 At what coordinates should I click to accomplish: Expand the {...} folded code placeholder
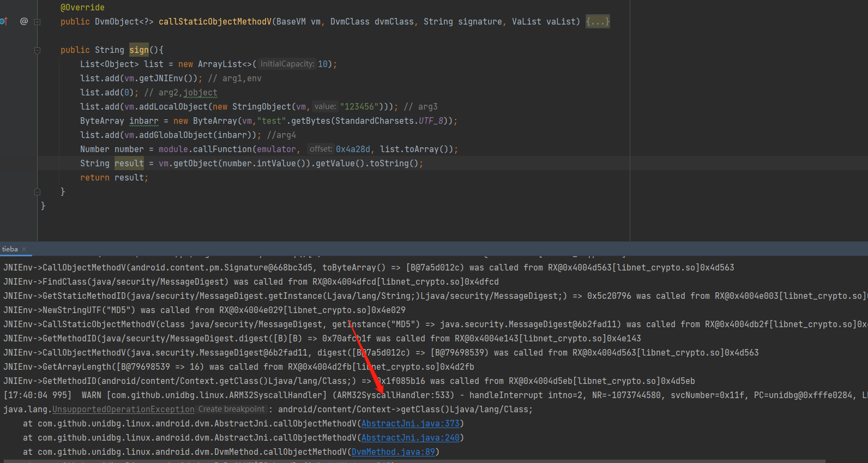[598, 22]
